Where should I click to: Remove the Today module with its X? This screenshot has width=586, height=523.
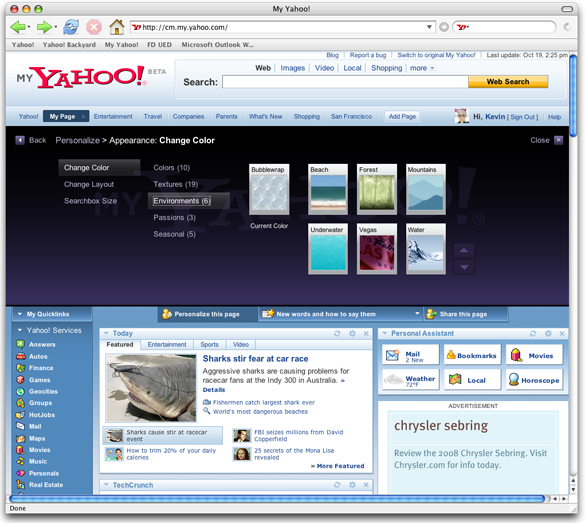click(x=366, y=333)
